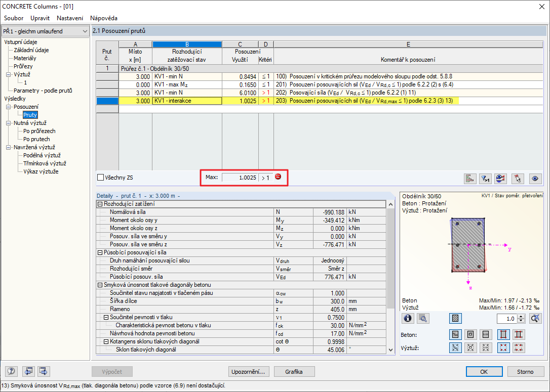The width and height of the screenshot is (550, 392).
Task: Select column B header in results table
Action: (x=187, y=45)
